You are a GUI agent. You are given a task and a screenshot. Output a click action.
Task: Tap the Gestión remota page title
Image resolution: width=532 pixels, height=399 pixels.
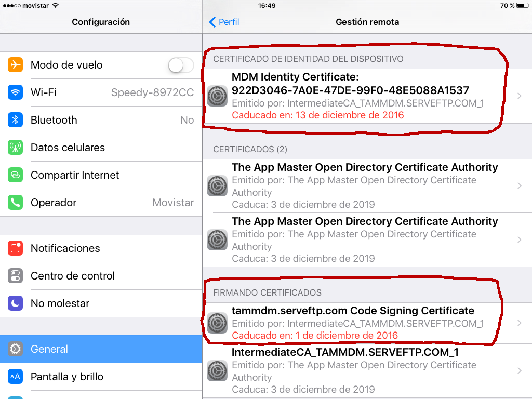click(x=367, y=22)
